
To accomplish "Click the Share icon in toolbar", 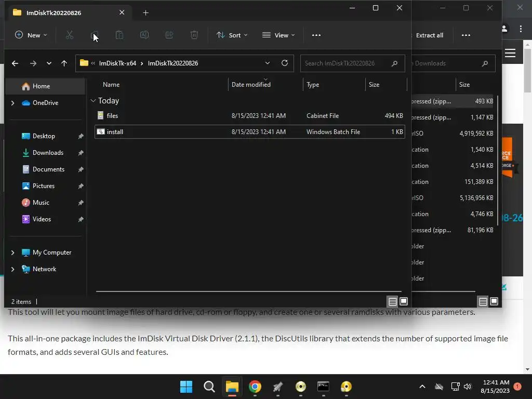I will 169,35.
